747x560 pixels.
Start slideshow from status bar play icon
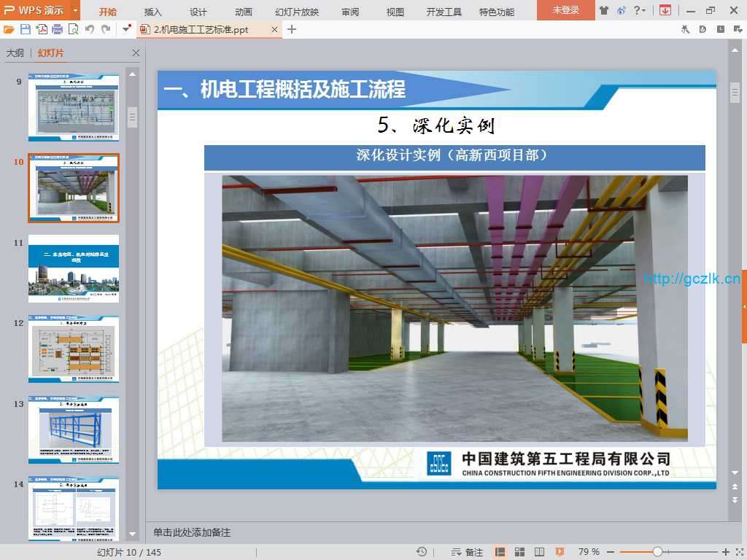(x=560, y=552)
